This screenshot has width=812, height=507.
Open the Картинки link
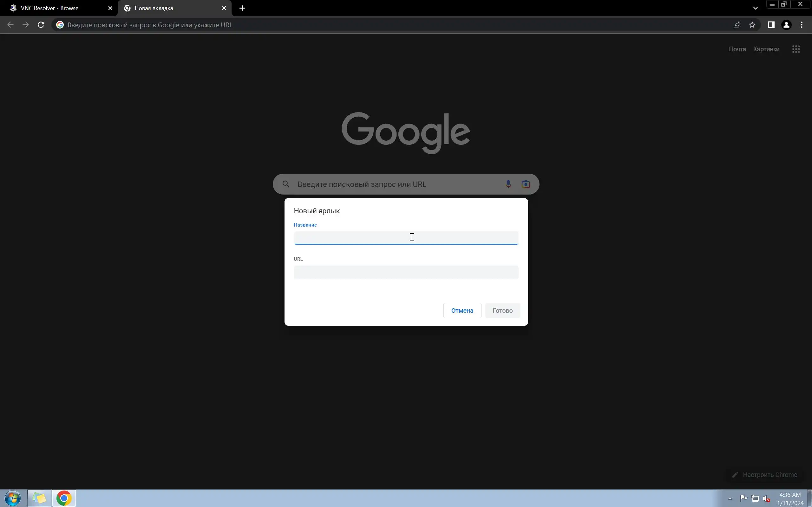[766, 49]
